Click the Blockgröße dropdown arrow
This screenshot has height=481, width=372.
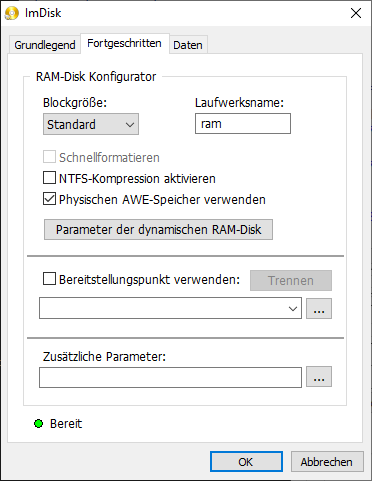130,125
